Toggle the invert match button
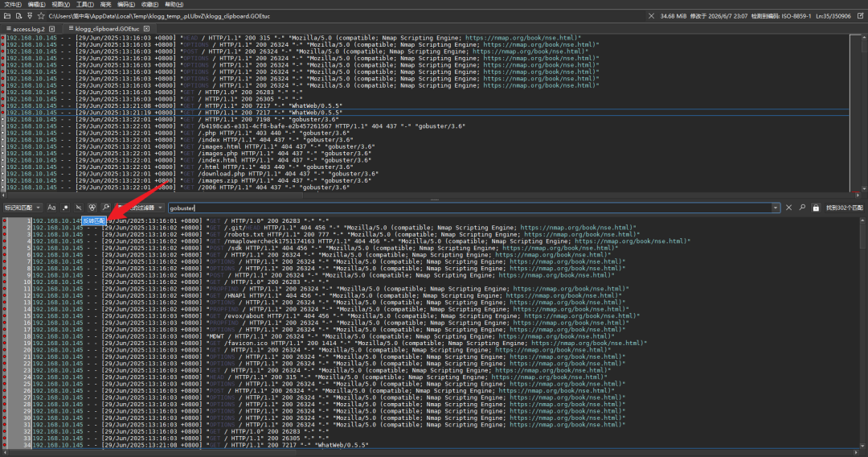Image resolution: width=868 pixels, height=457 pixels. (x=79, y=208)
